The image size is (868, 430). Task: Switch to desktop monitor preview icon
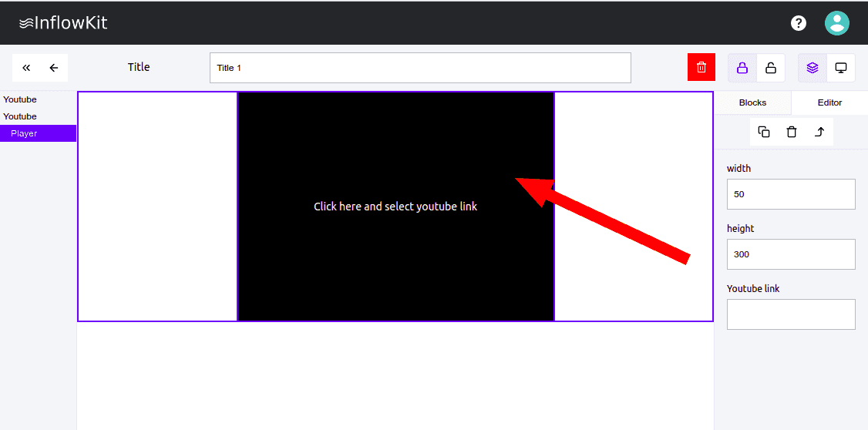[841, 68]
